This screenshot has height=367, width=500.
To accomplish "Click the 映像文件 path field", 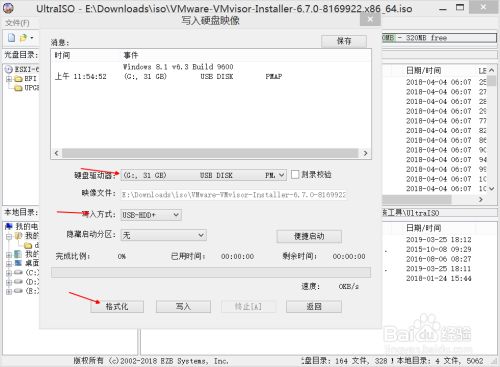I will click(233, 195).
